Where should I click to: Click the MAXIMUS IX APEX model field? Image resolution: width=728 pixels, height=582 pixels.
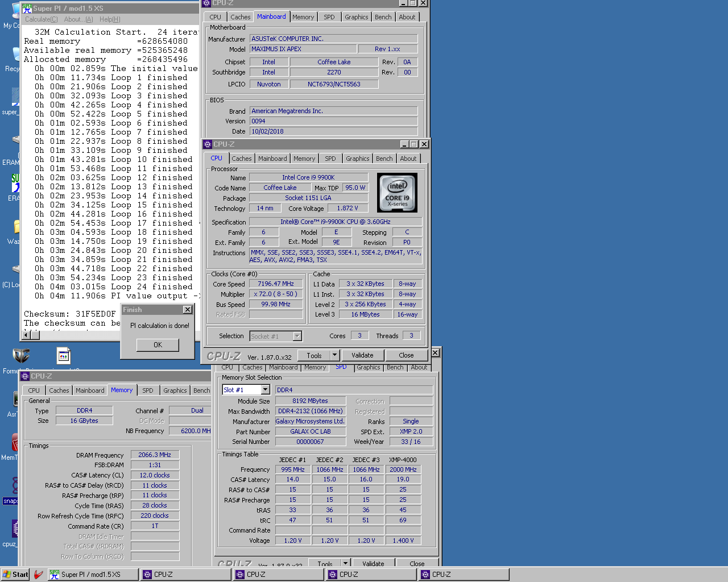tap(303, 49)
